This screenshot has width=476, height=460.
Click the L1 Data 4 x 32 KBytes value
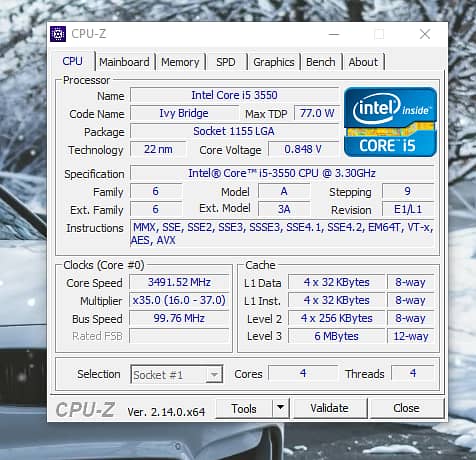[x=337, y=283]
